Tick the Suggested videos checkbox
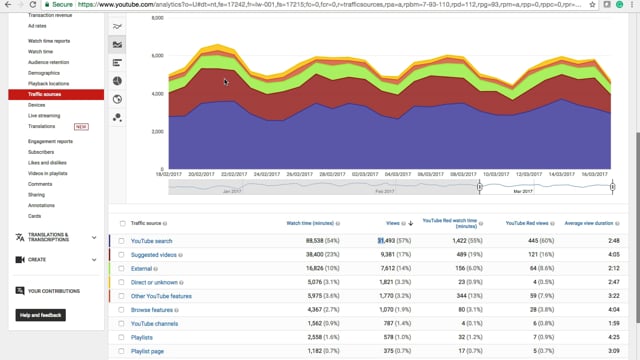The height and width of the screenshot is (360, 640). [x=121, y=255]
